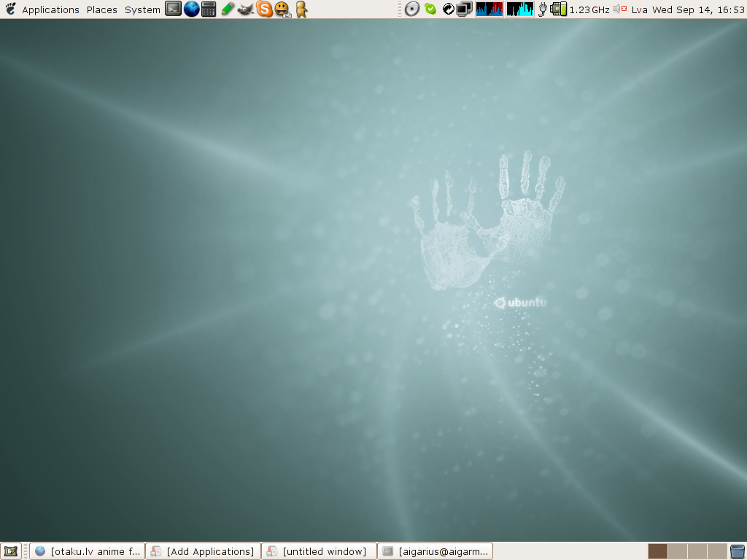Click the disc drive mount applet
The image size is (747, 560).
[x=412, y=9]
